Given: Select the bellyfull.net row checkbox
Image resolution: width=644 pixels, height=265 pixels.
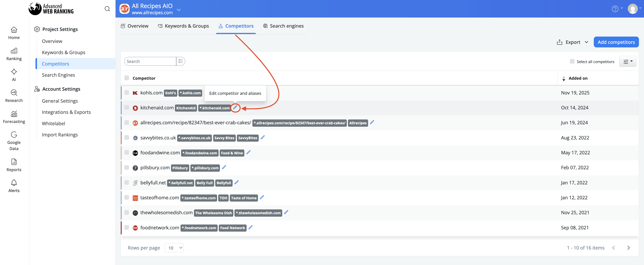Looking at the screenshot, I should coord(127,183).
